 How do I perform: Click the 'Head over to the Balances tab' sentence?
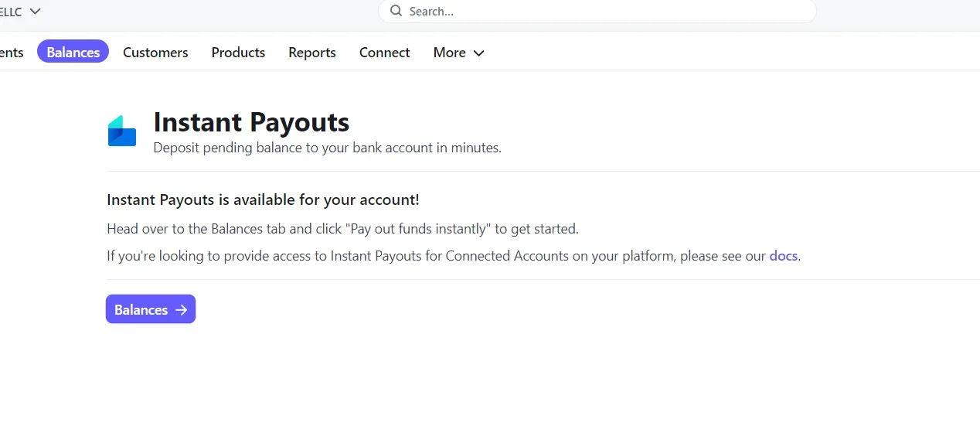[342, 229]
